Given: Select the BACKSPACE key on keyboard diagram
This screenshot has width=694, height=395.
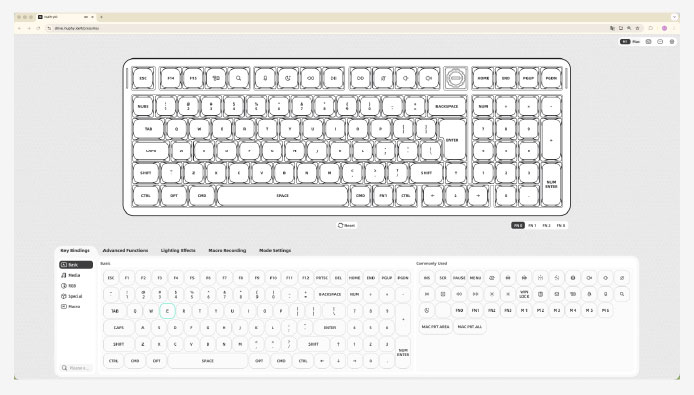Looking at the screenshot, I should (x=447, y=106).
